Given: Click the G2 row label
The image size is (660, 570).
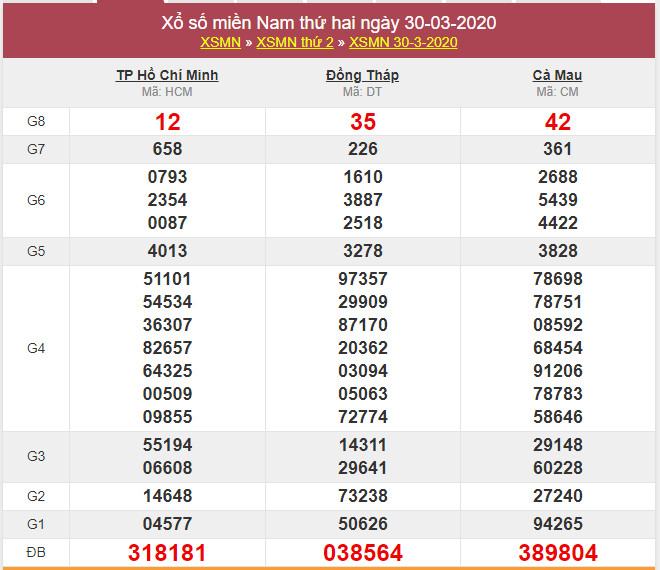Looking at the screenshot, I should pos(36,496).
